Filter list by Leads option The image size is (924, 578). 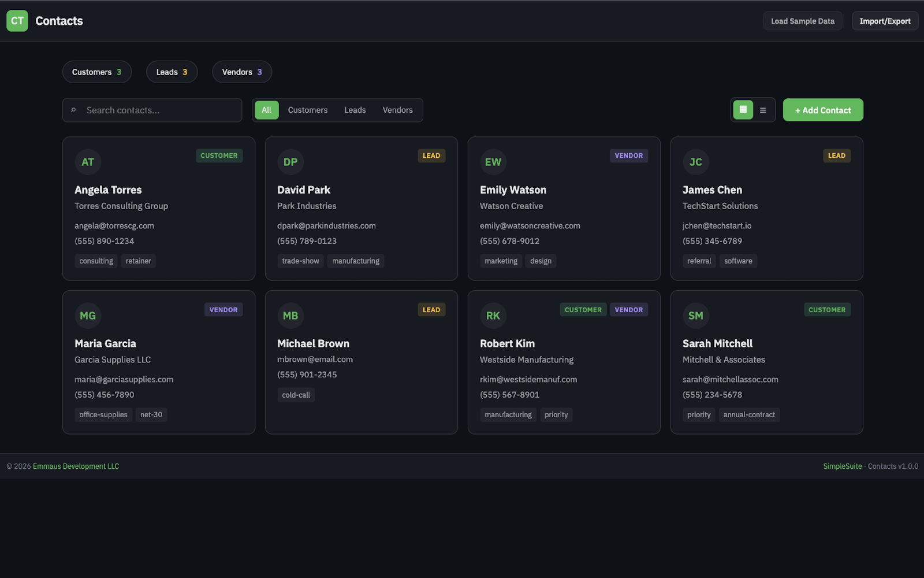pyautogui.click(x=355, y=110)
